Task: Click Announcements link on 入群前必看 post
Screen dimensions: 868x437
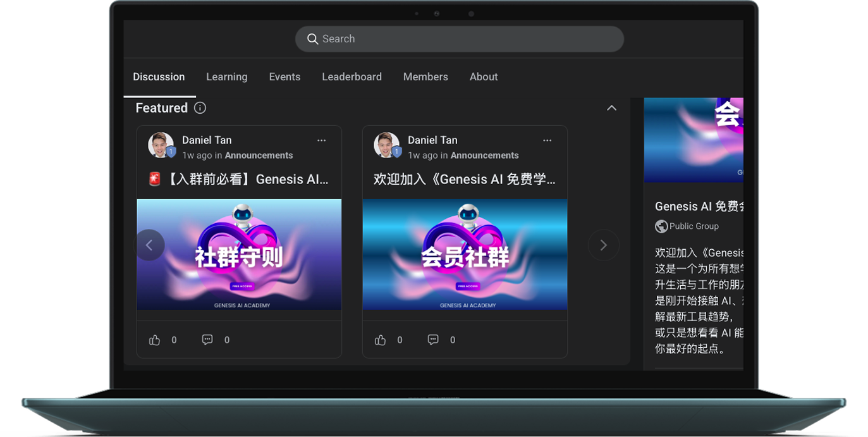Action: pyautogui.click(x=259, y=156)
